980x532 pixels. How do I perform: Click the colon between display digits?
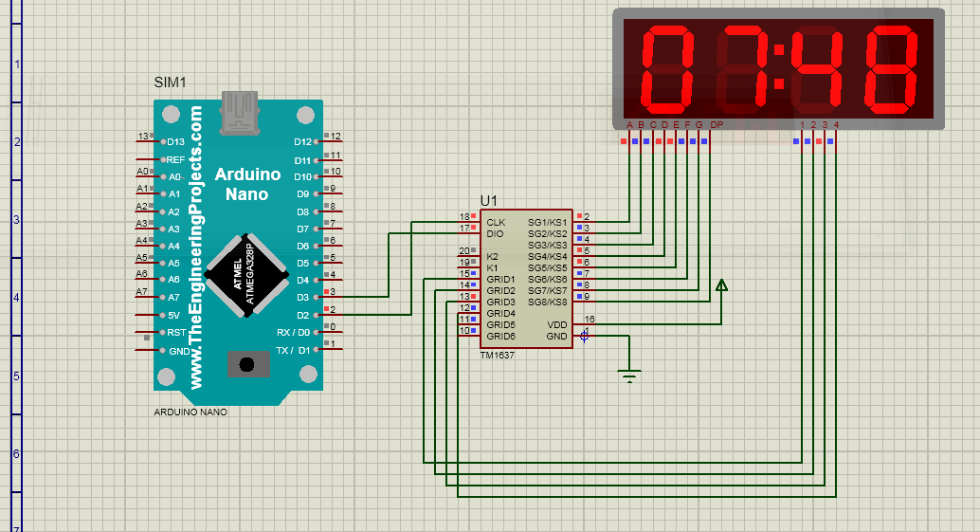(x=779, y=66)
